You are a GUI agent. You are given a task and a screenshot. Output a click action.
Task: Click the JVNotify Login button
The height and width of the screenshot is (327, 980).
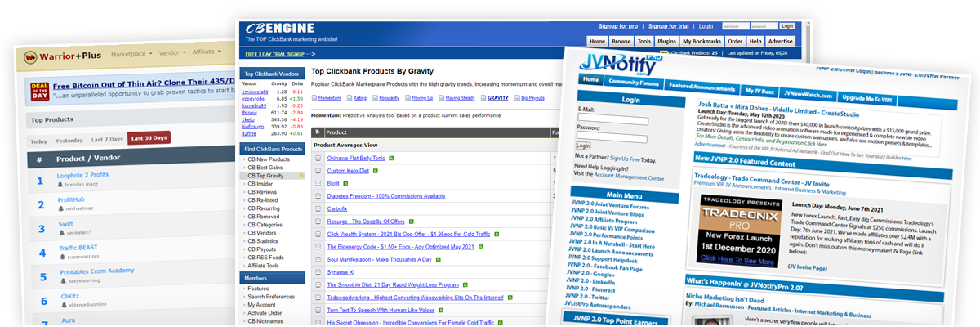[x=583, y=145]
